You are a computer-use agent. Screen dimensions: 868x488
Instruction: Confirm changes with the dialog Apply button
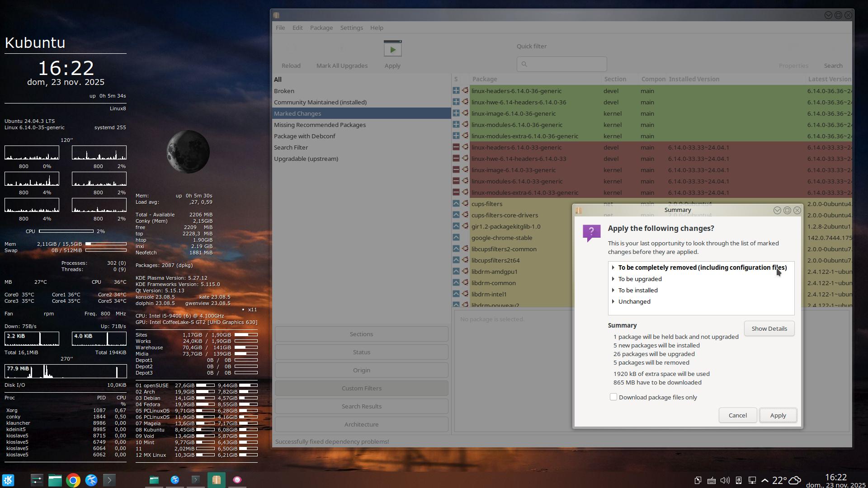[x=778, y=415]
